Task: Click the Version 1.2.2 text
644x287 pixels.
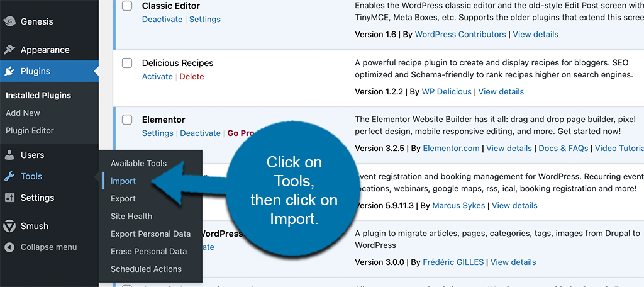Action: click(x=379, y=92)
